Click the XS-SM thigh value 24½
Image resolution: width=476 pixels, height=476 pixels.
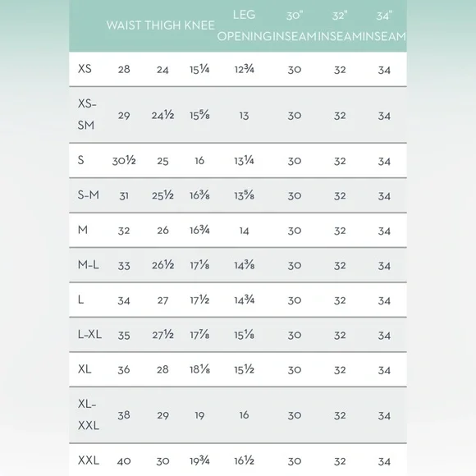point(162,116)
